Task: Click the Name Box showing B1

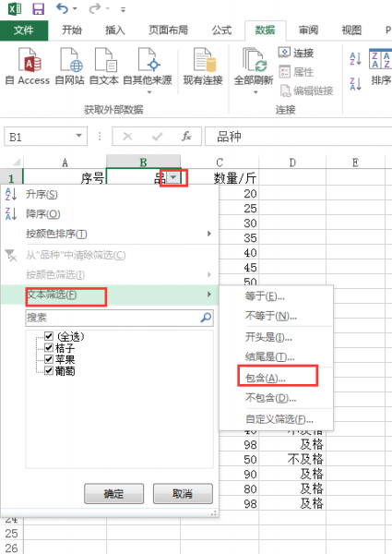Action: click(x=39, y=137)
